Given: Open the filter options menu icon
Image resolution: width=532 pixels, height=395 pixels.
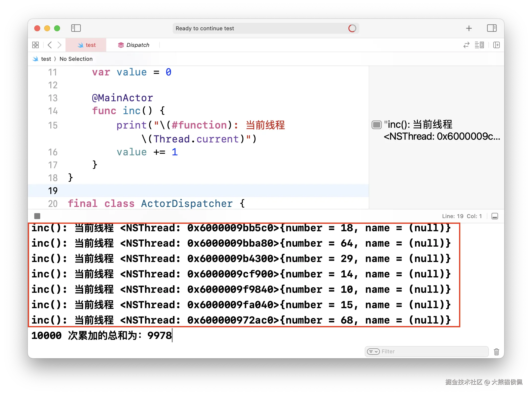Looking at the screenshot, I should click(x=373, y=351).
